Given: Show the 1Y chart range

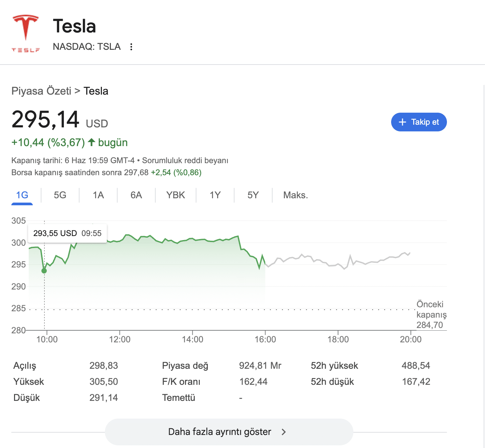Looking at the screenshot, I should (x=215, y=195).
